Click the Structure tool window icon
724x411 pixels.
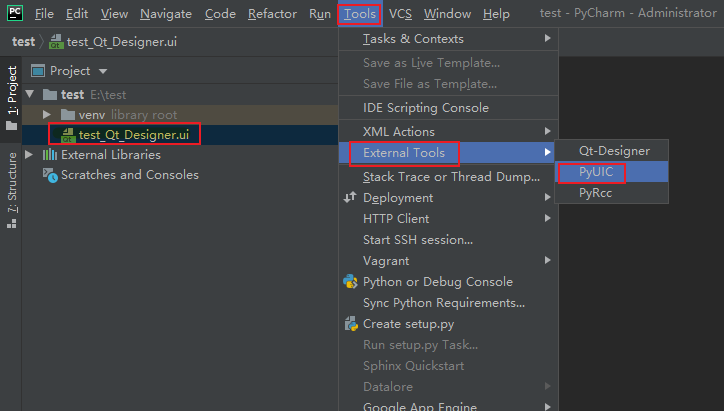coord(12,224)
